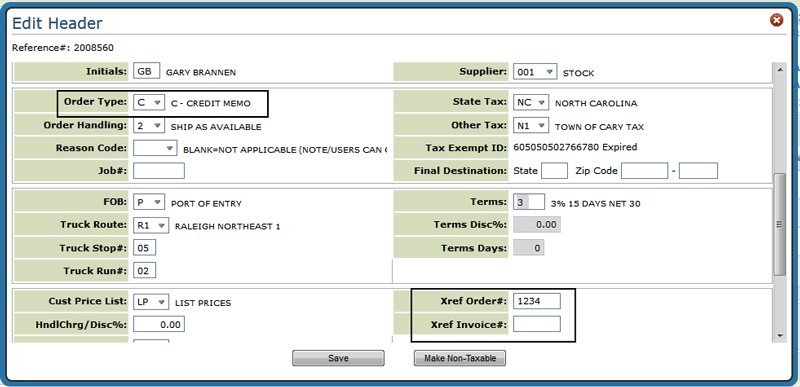Open the Order Type dropdown
The image size is (800, 387).
(x=149, y=102)
